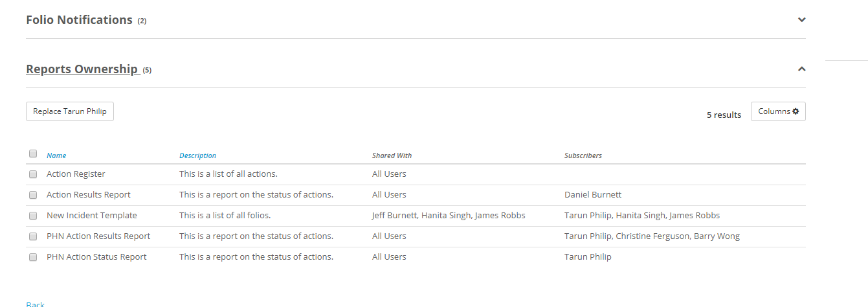Open the Columns settings dropdown

point(778,111)
